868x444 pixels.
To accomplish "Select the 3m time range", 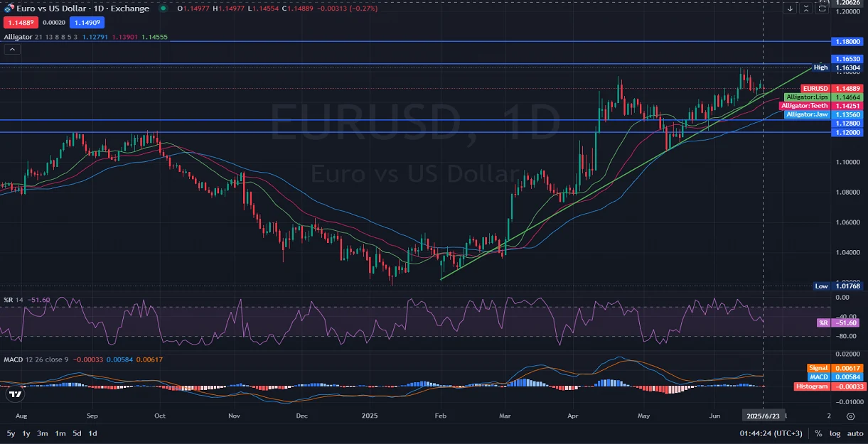I will click(x=43, y=433).
